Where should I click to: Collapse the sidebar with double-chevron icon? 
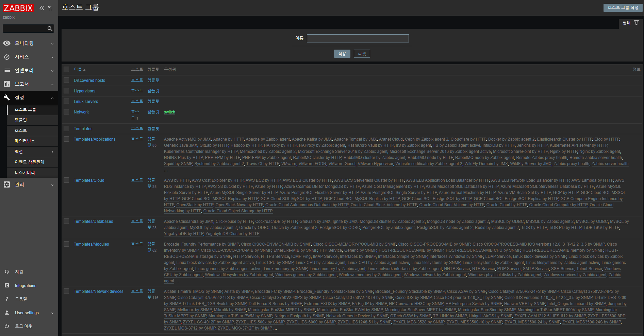(x=42, y=8)
